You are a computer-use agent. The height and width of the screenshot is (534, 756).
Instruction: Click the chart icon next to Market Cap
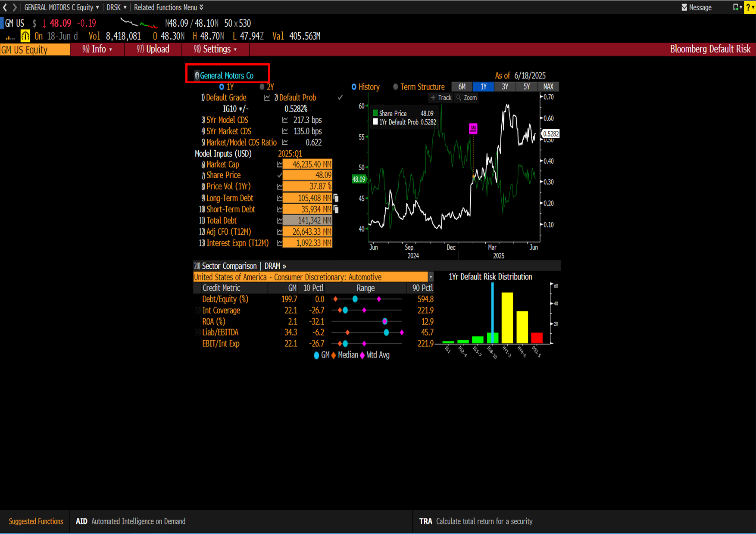280,165
